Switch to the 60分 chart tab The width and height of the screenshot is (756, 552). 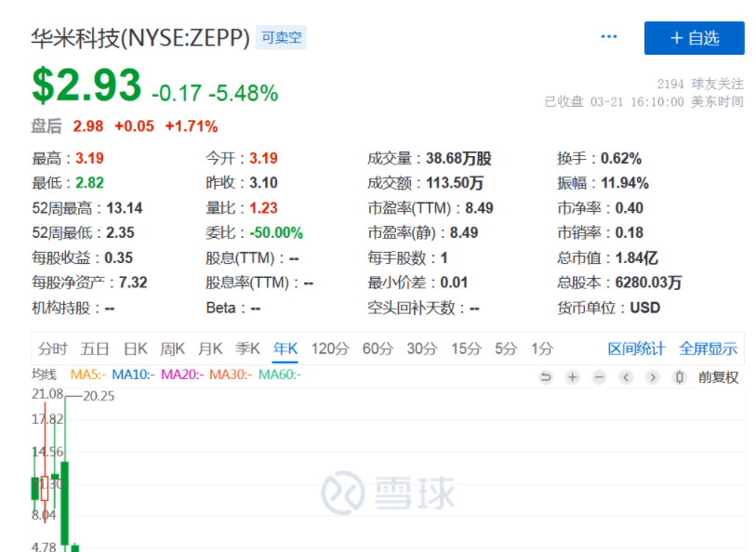378,348
